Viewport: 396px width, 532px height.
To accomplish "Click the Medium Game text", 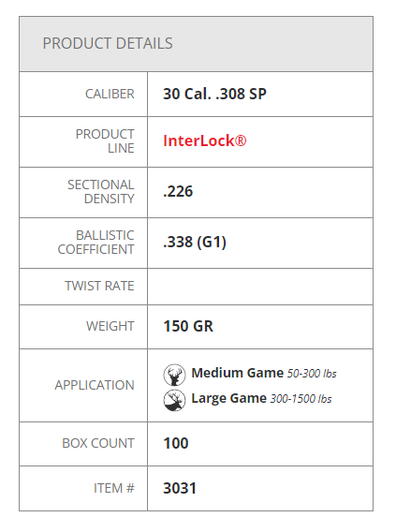I will pyautogui.click(x=238, y=373).
